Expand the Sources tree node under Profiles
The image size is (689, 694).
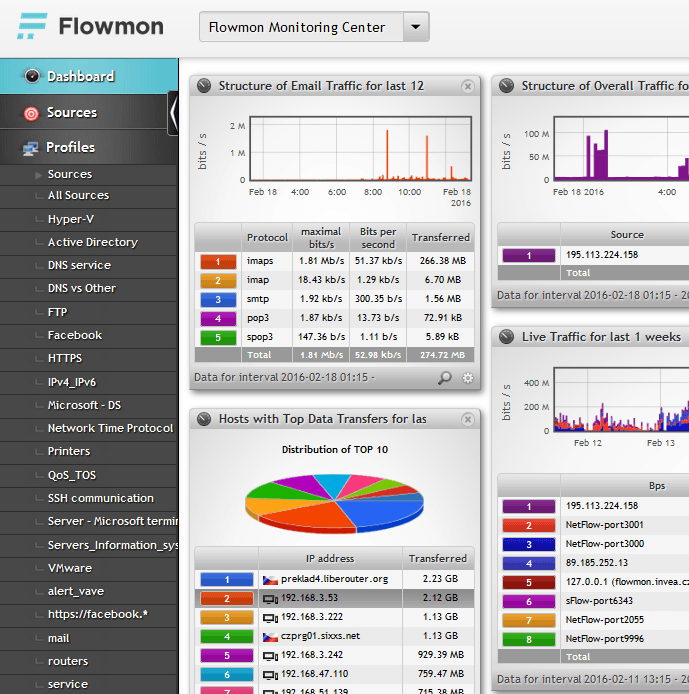click(38, 174)
